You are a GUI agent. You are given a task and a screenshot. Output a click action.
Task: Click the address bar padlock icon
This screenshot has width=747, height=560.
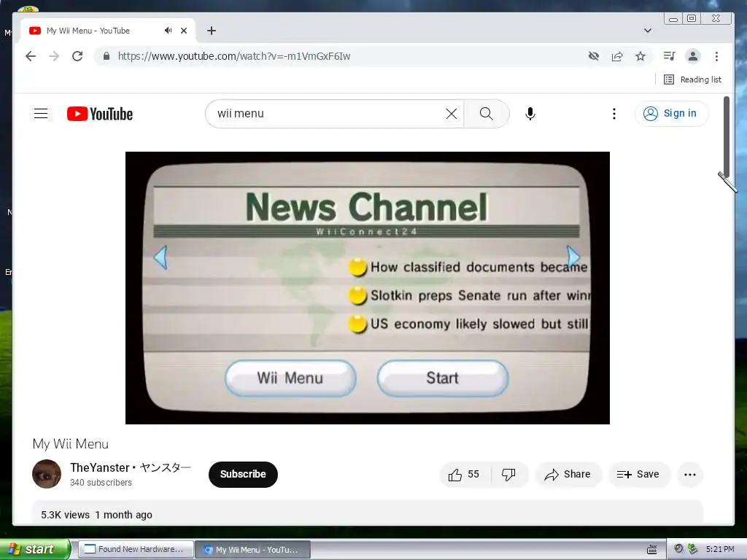107,56
